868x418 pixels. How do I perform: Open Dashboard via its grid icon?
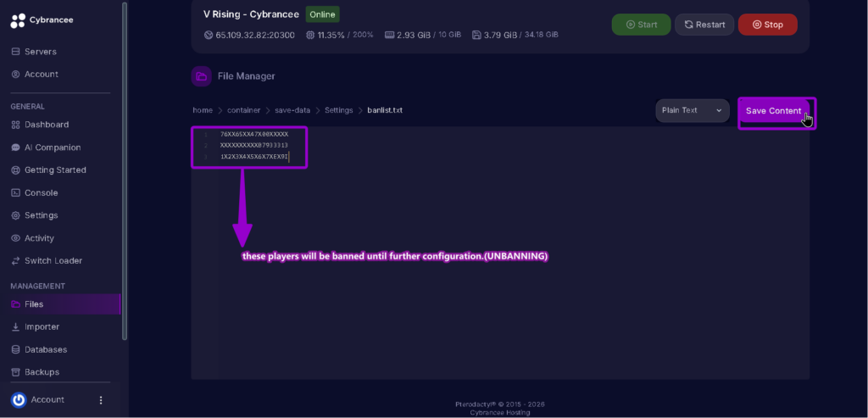click(15, 125)
